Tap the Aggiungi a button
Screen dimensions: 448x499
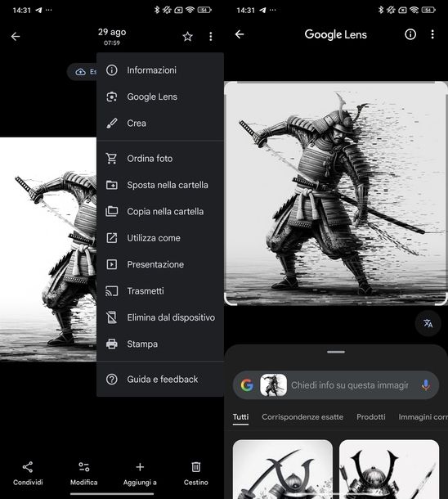click(x=140, y=474)
